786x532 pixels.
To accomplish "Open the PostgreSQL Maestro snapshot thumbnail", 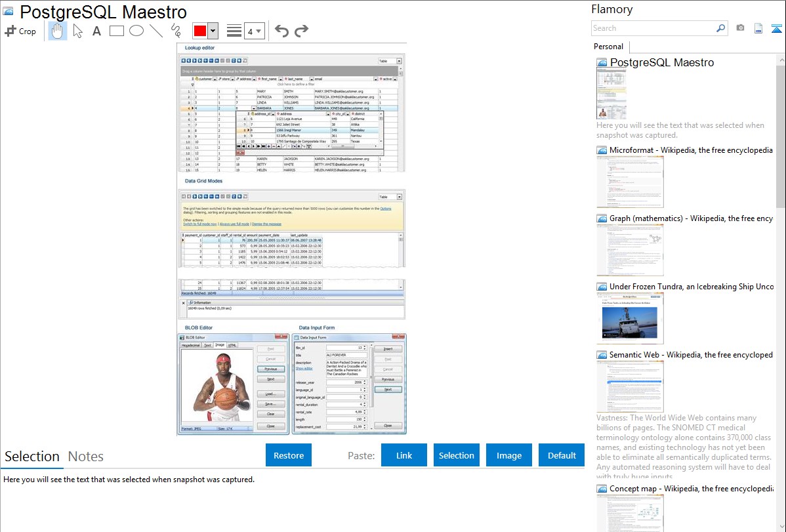I will tap(611, 94).
